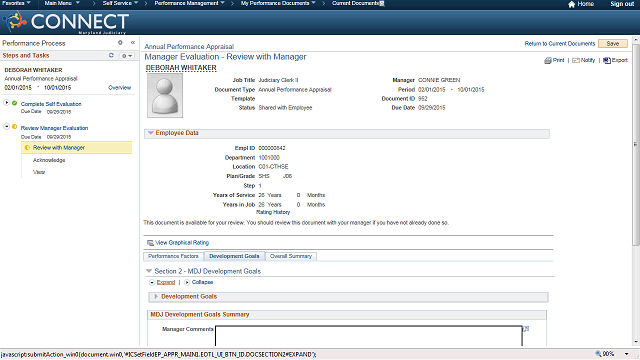The height and width of the screenshot is (360, 640).
Task: Open the zoom level dropdown arrow
Action: [627, 354]
